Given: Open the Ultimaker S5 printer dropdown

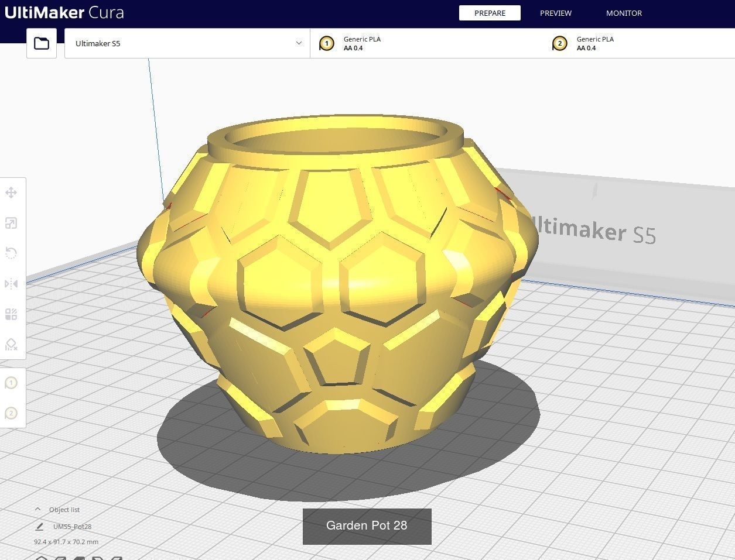Looking at the screenshot, I should [x=187, y=43].
